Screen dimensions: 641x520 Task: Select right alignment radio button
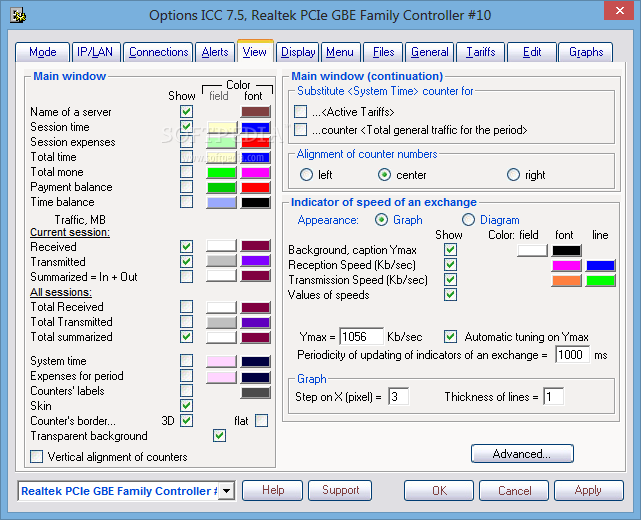pyautogui.click(x=513, y=175)
